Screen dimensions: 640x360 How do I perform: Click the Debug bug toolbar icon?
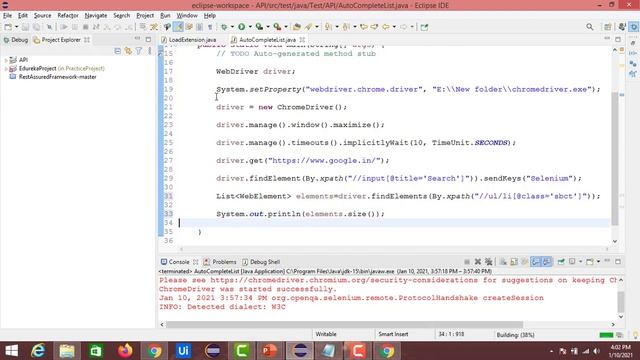point(224,27)
